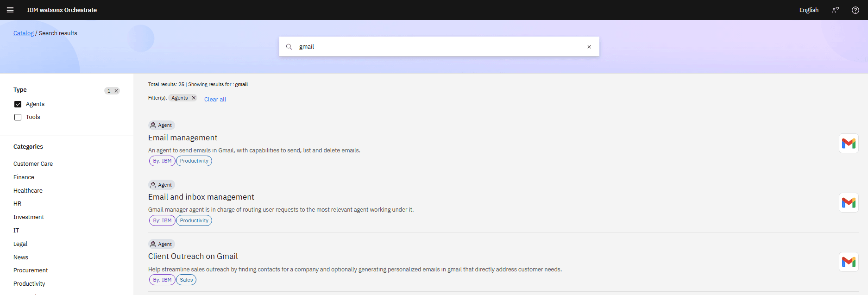Screen dimensions: 868x295
Task: Check the Tools type checkbox
Action: (x=18, y=117)
